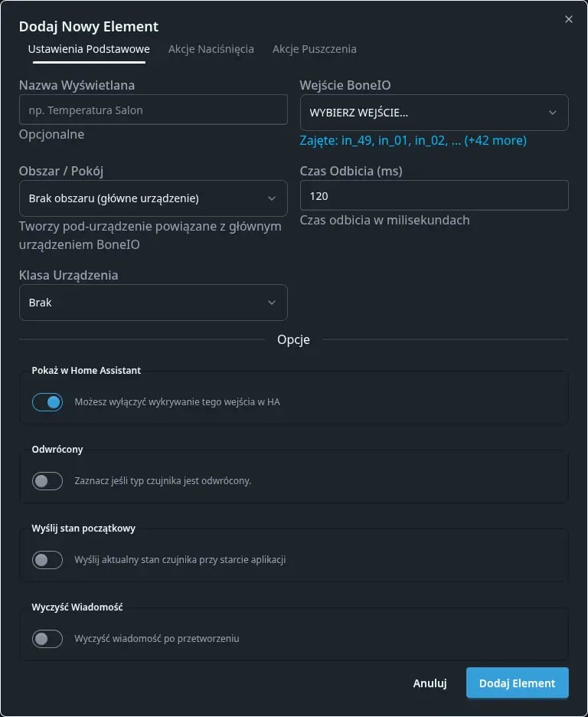This screenshot has height=717, width=588.
Task: Click chevron arrow in Klasa Urządzenia dropdown
Action: tap(271, 303)
